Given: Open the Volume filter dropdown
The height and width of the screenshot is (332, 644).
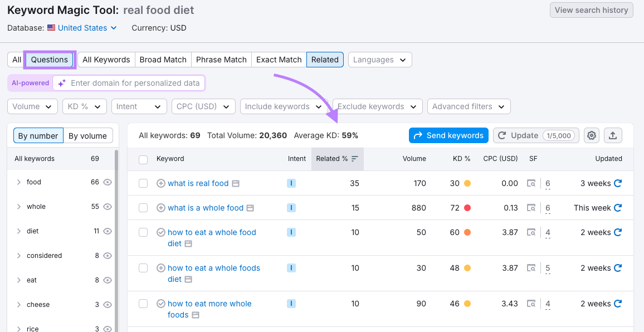Looking at the screenshot, I should (x=32, y=106).
